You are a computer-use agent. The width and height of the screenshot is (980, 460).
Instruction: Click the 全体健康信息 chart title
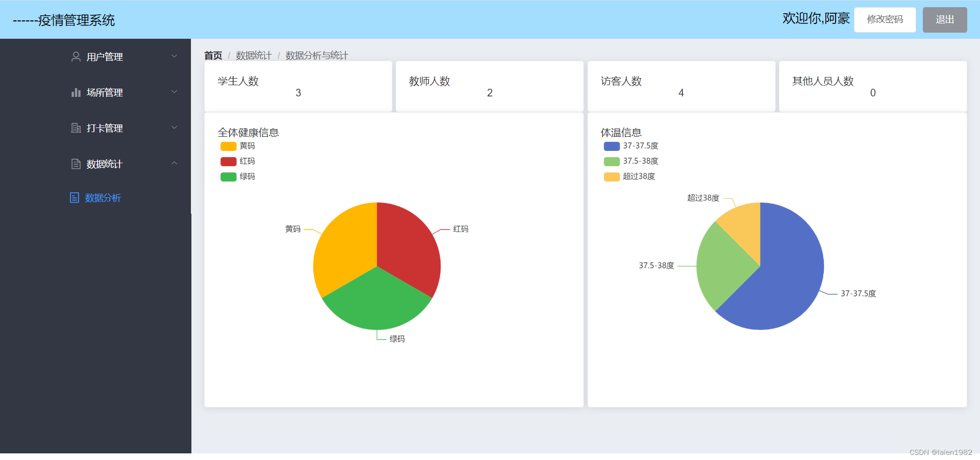(248, 133)
